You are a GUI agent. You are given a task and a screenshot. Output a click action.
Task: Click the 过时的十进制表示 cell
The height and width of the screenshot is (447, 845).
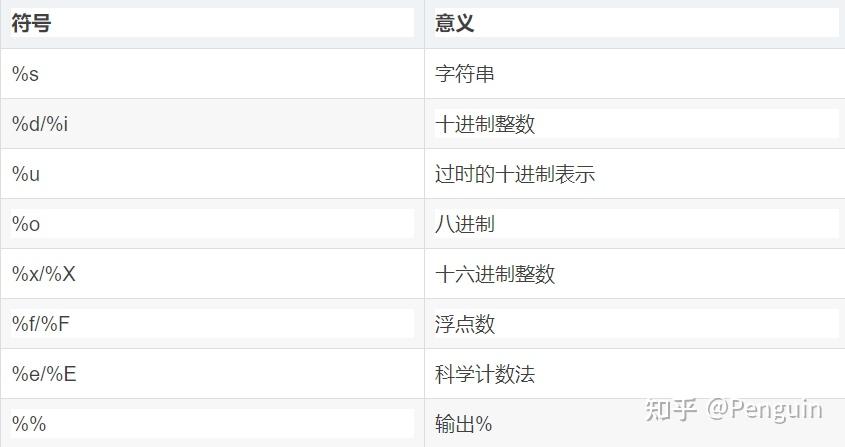pos(515,174)
